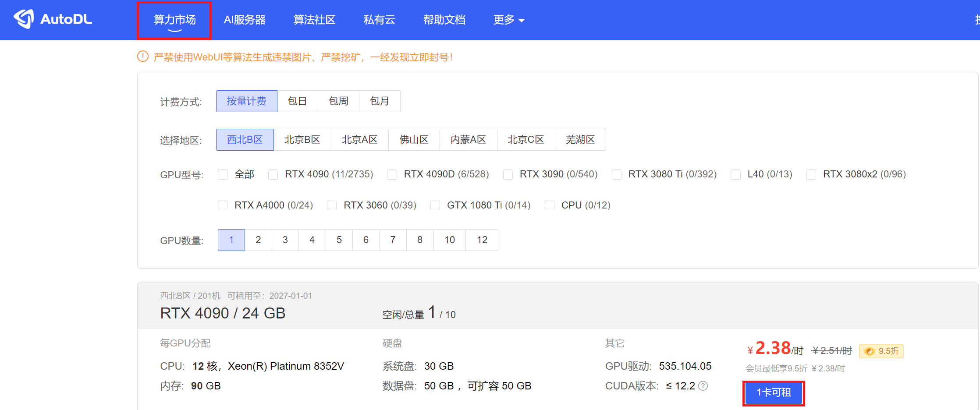Set GPU quantity to 12
The width and height of the screenshot is (980, 410).
(482, 240)
